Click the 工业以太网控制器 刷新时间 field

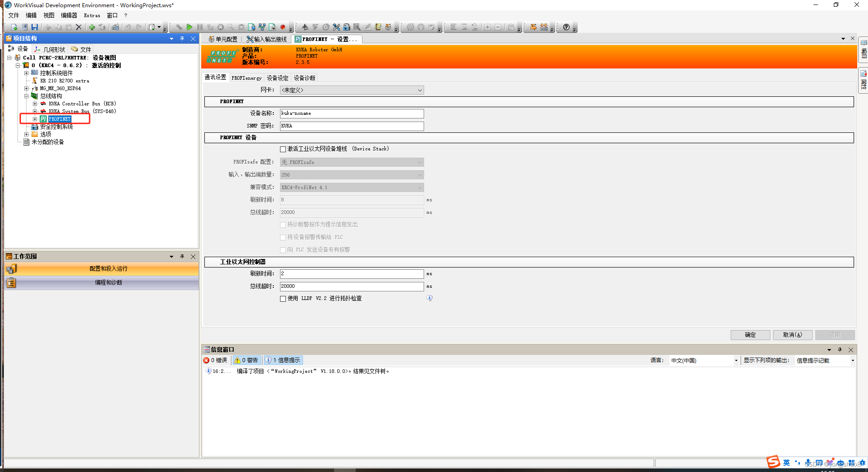(352, 274)
